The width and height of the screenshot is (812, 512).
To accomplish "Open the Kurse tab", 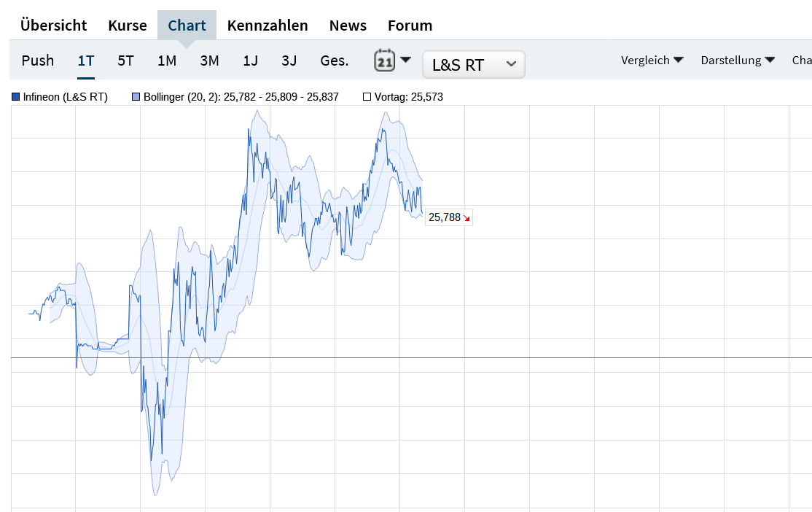I will 128,26.
